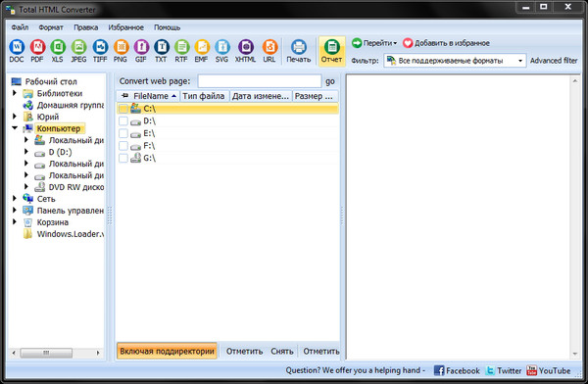Viewport: 588px width, 384px height.
Task: Check the F:\ drive checkbox
Action: tap(123, 146)
